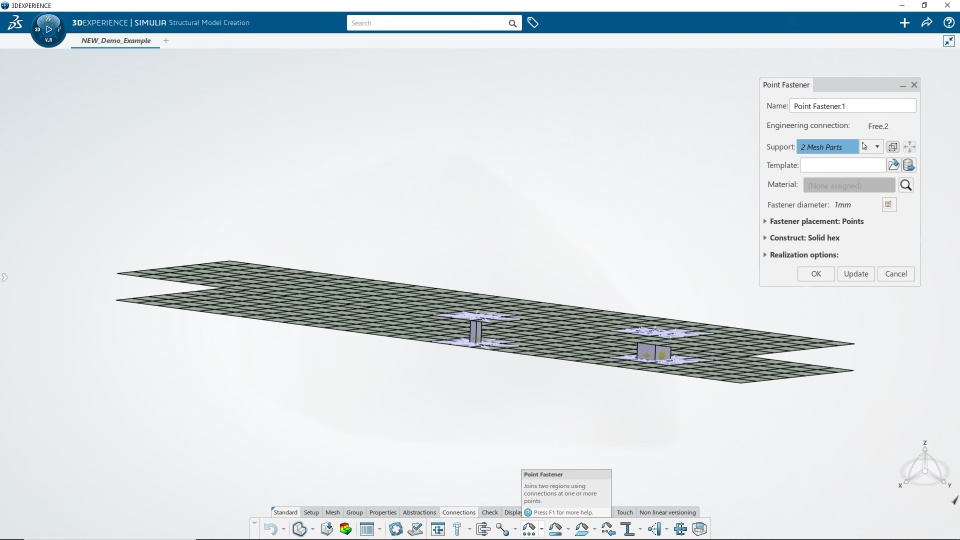Add a new tab with the plus button
Image resolution: width=960 pixels, height=540 pixels.
tap(166, 40)
